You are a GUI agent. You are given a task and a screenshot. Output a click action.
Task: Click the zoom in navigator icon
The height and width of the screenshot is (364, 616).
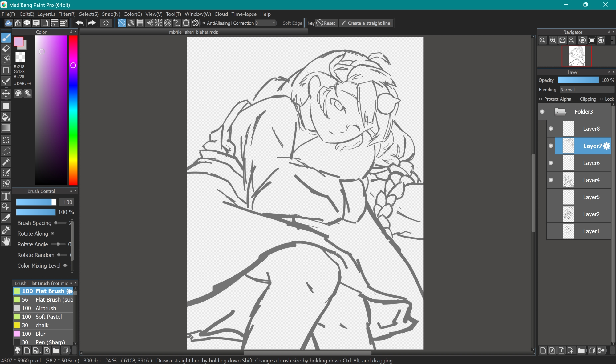[x=553, y=40]
